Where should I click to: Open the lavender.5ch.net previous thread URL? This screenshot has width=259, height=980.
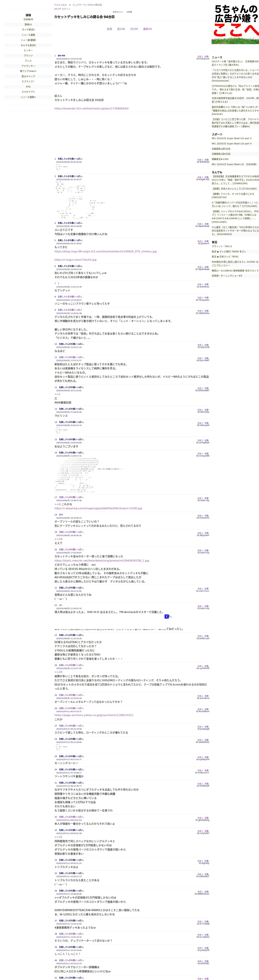(91, 108)
